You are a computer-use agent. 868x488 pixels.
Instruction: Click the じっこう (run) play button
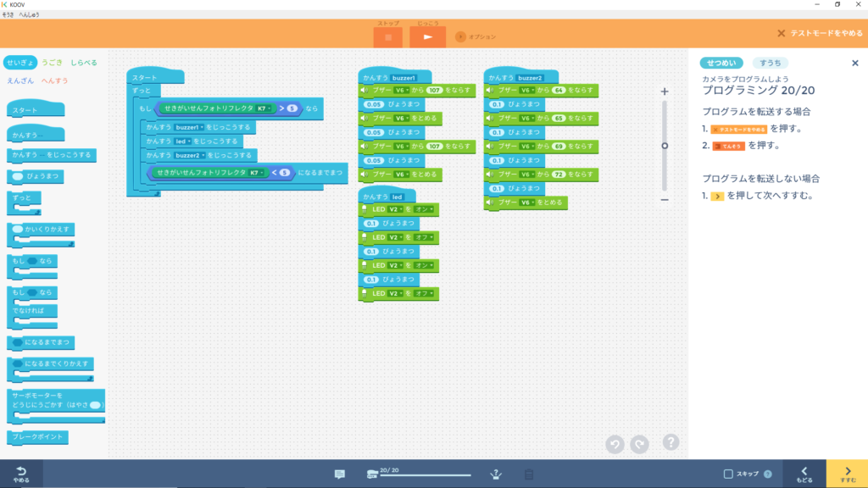point(427,36)
